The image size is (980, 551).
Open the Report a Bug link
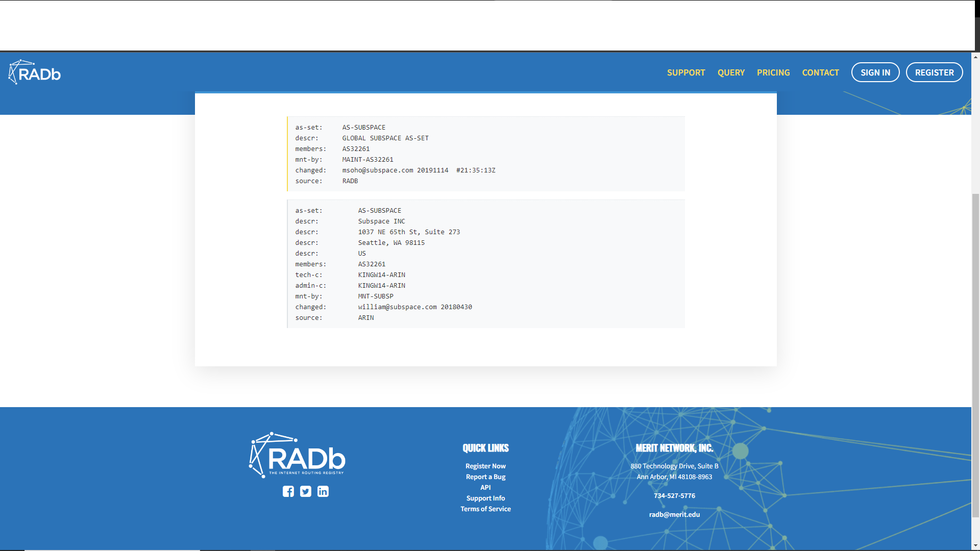click(x=485, y=477)
